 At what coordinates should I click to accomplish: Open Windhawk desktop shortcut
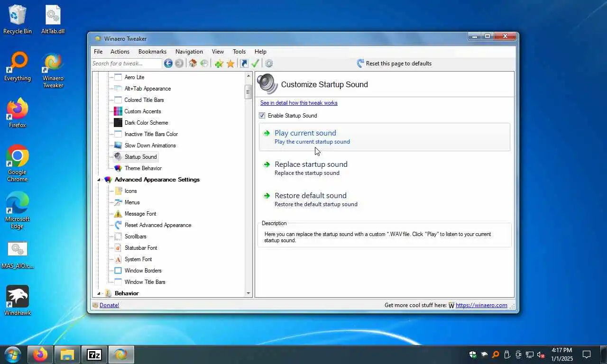point(18,300)
